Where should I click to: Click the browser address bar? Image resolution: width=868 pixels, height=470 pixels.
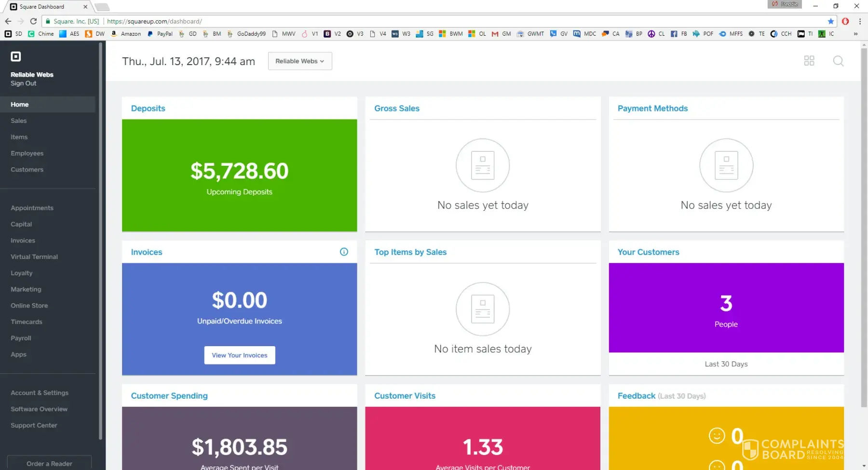click(x=434, y=21)
